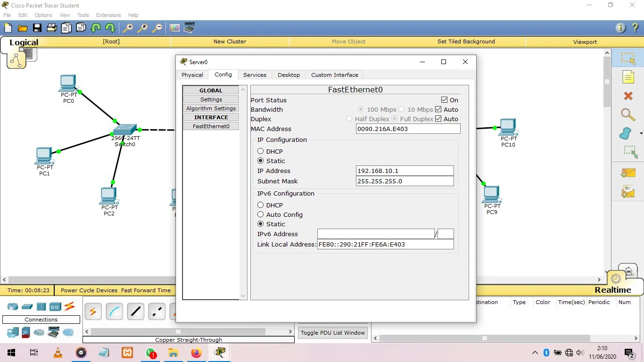Viewport: 644px width, 362px height.
Task: Open Firefox from the taskbar
Action: coord(196,353)
